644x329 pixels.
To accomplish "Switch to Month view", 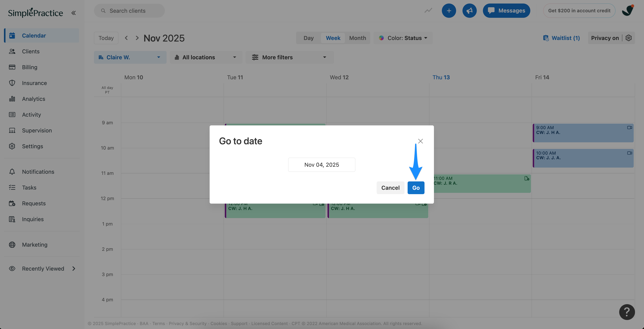I will pyautogui.click(x=358, y=38).
